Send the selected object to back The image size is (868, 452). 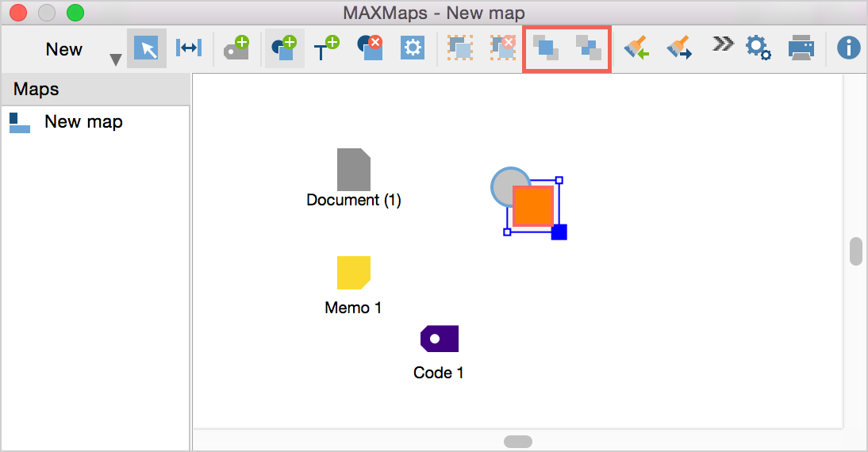coord(589,48)
